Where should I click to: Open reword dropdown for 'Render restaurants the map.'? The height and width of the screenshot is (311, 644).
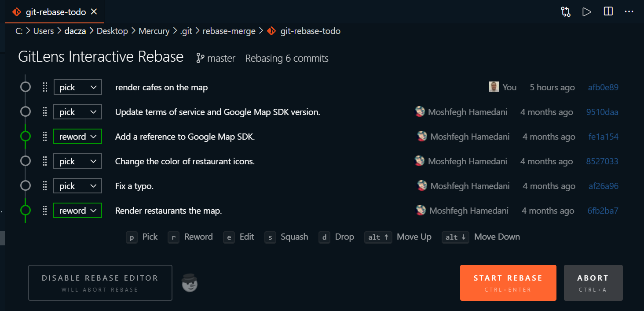tap(78, 211)
